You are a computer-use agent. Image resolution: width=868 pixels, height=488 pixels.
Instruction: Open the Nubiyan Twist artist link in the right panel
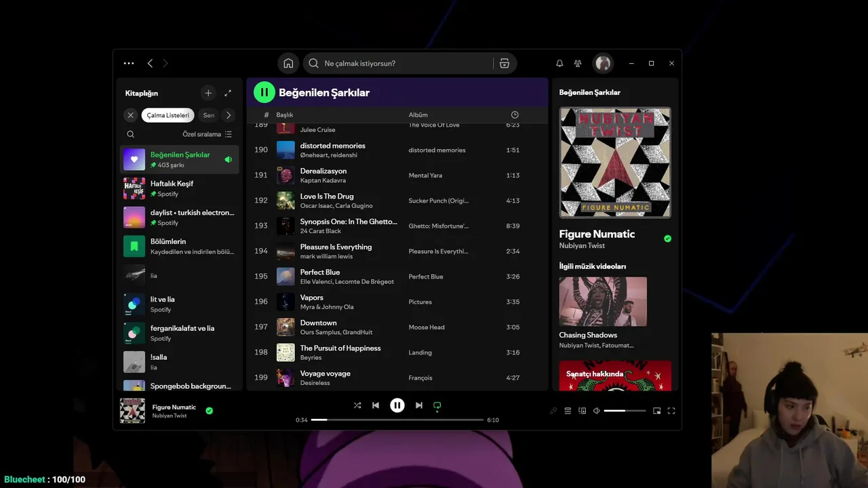pyautogui.click(x=581, y=246)
